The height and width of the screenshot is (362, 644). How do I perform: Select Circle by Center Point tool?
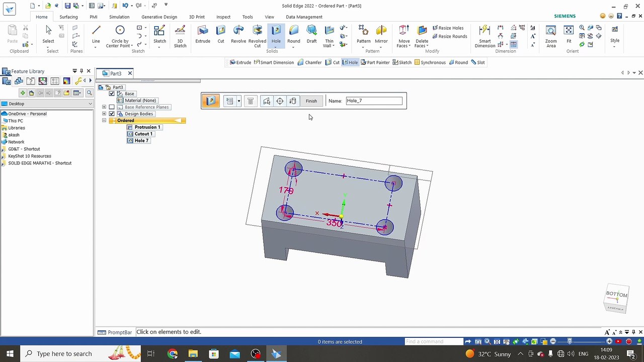120,36
